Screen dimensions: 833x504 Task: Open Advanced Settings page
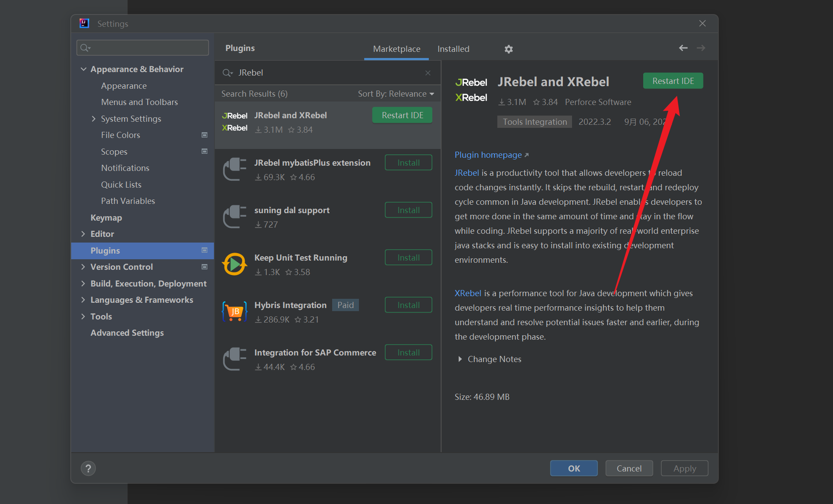coord(127,333)
